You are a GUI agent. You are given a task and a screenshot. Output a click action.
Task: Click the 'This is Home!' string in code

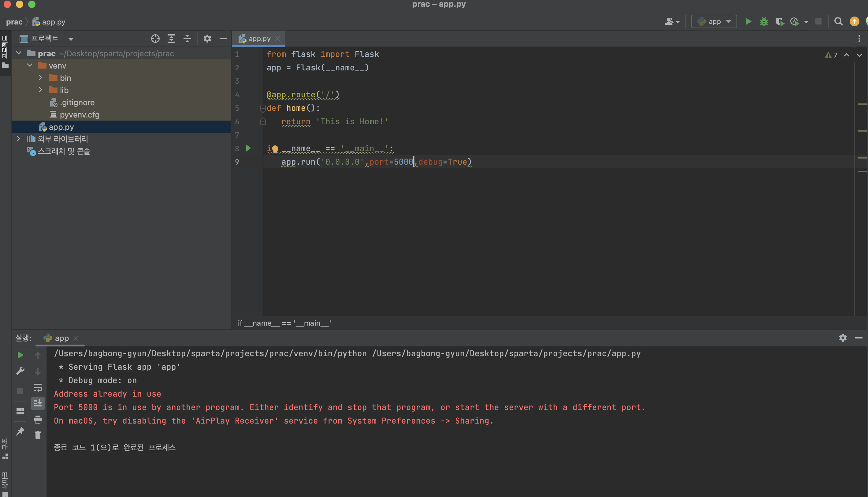click(352, 121)
